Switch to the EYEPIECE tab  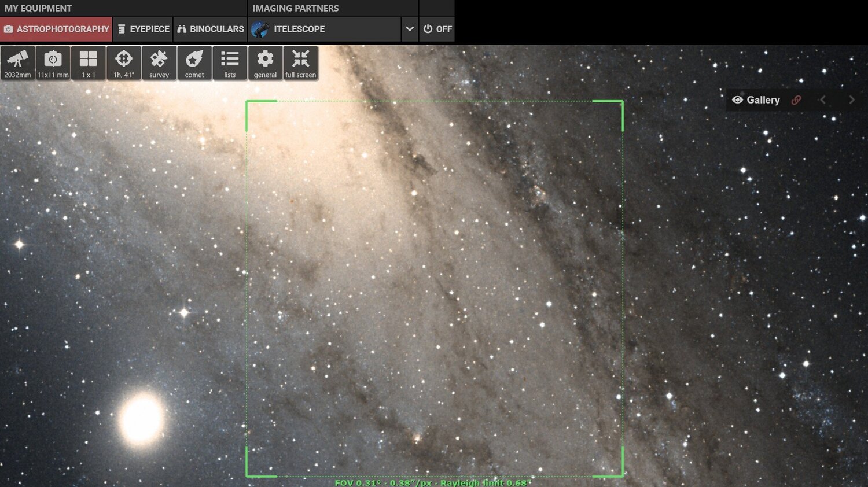(x=143, y=29)
